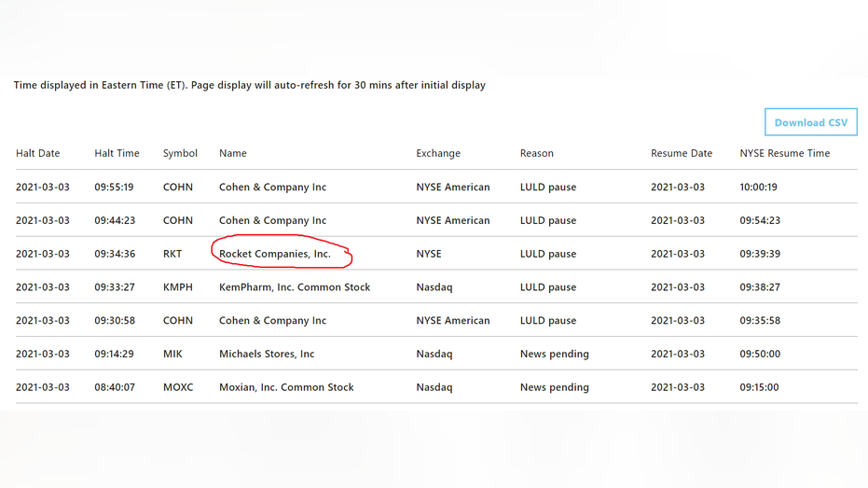Select the Reason column header
This screenshot has height=488, width=868.
click(536, 153)
